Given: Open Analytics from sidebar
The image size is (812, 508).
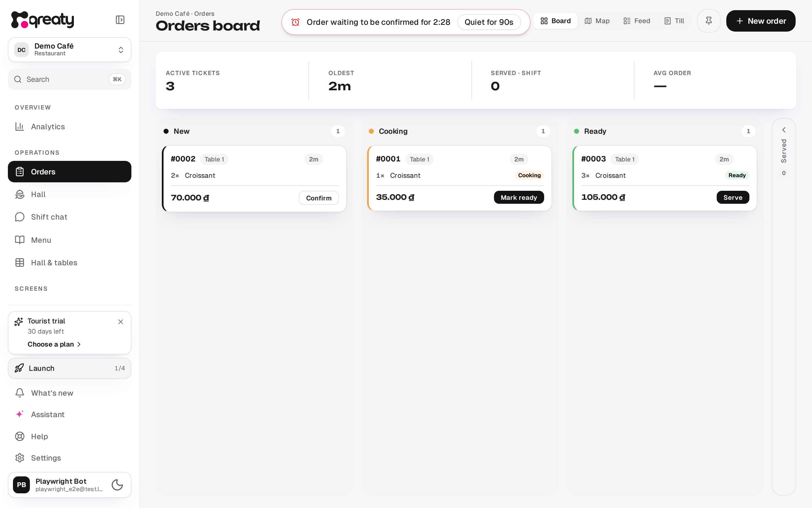Looking at the screenshot, I should coord(69,126).
